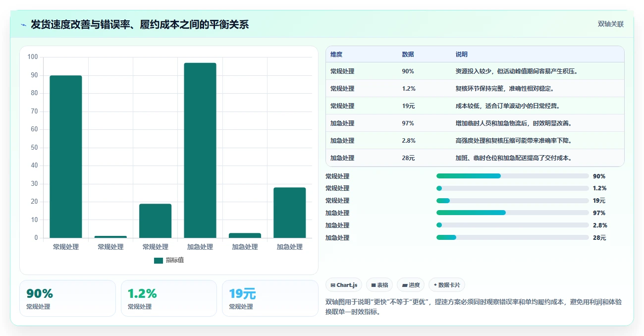This screenshot has width=644, height=336.
Task: Open the 1.2% 常规处理 data card
Action: 169,298
